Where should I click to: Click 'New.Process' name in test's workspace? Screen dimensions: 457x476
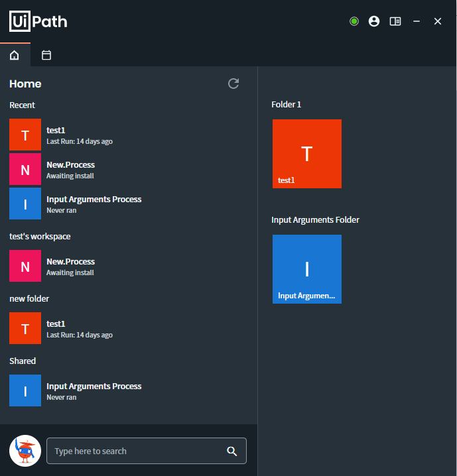(70, 262)
